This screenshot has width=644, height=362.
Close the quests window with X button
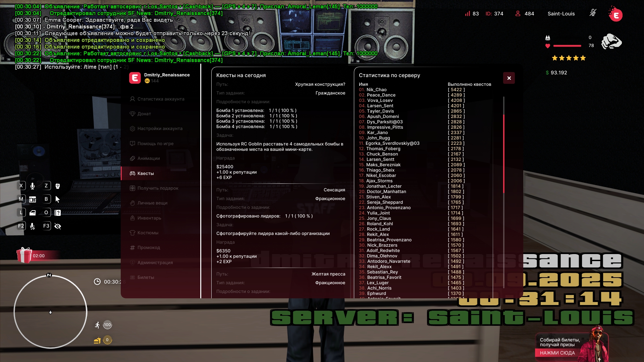509,78
